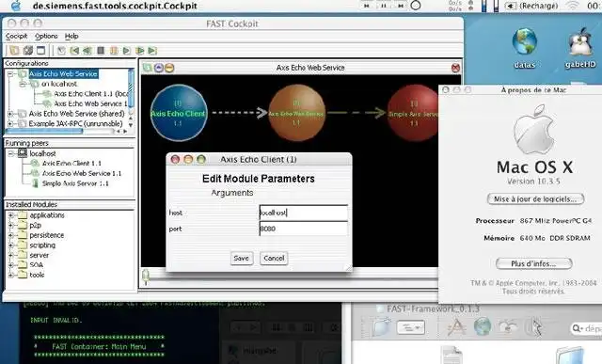The width and height of the screenshot is (602, 364).
Task: Click the clock-like icon after the toolbar separator
Action: coord(61,50)
